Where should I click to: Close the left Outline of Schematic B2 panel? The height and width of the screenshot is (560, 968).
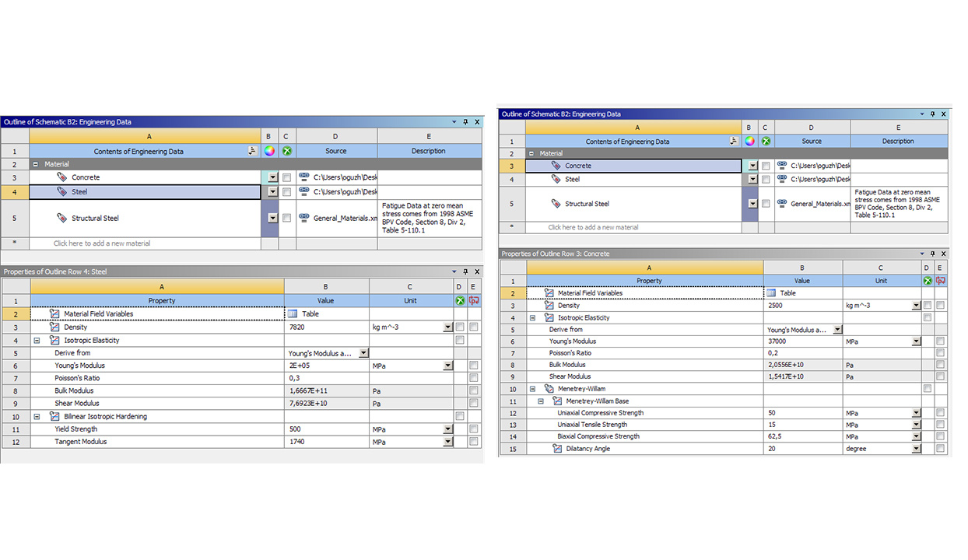click(476, 122)
